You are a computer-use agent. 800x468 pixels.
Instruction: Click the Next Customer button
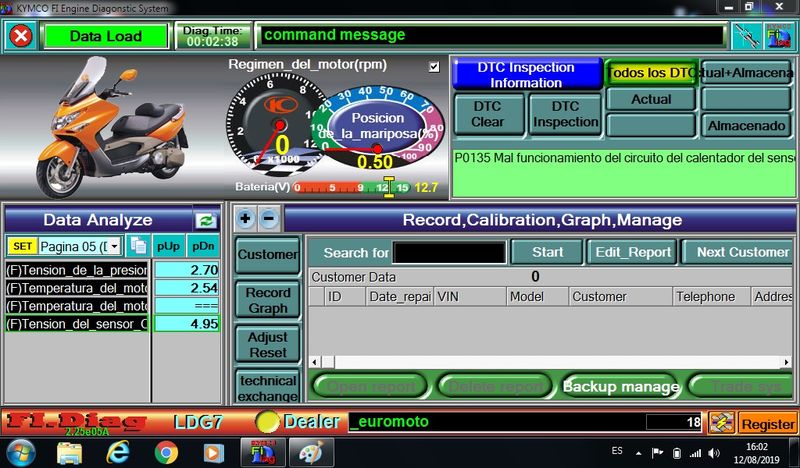point(739,252)
